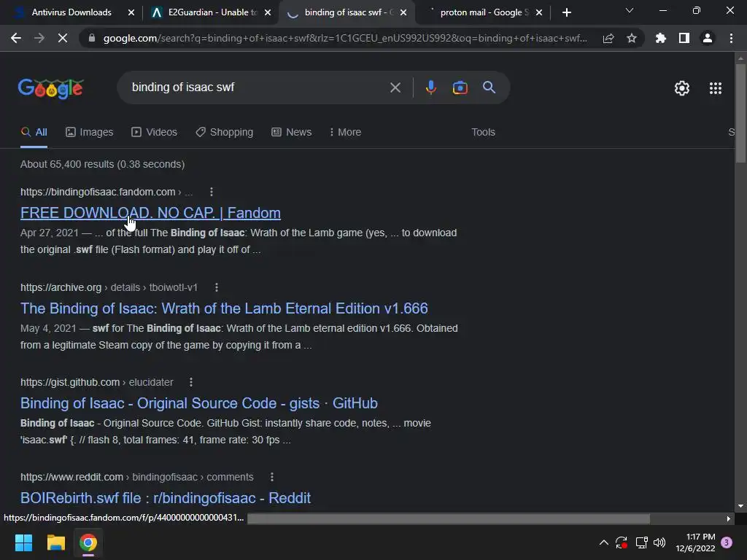747x560 pixels.
Task: Open more options for reddit.com result
Action: [x=271, y=477]
